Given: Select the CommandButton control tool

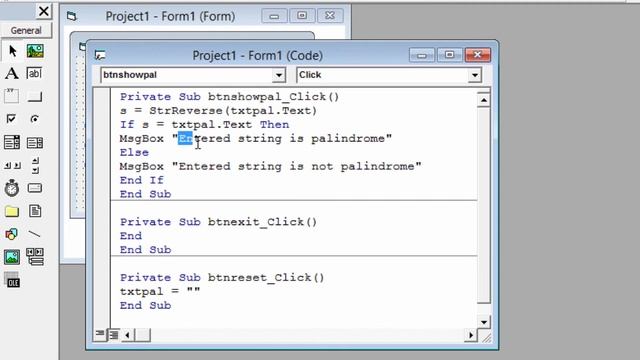Looking at the screenshot, I should 35,97.
